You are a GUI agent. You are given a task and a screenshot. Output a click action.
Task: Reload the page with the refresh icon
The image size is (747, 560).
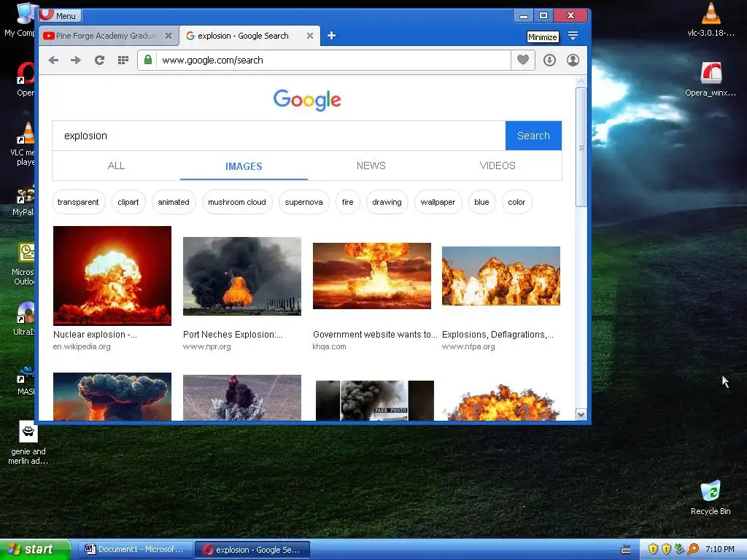(x=99, y=60)
